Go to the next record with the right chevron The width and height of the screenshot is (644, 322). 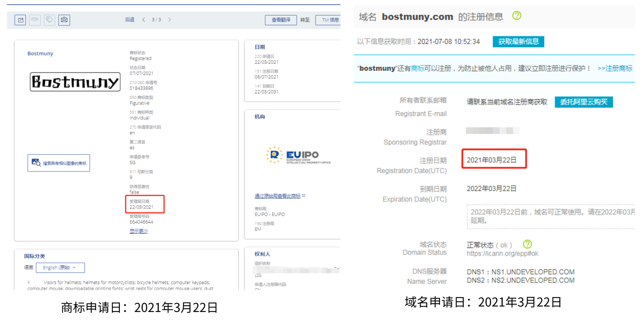coord(169,20)
